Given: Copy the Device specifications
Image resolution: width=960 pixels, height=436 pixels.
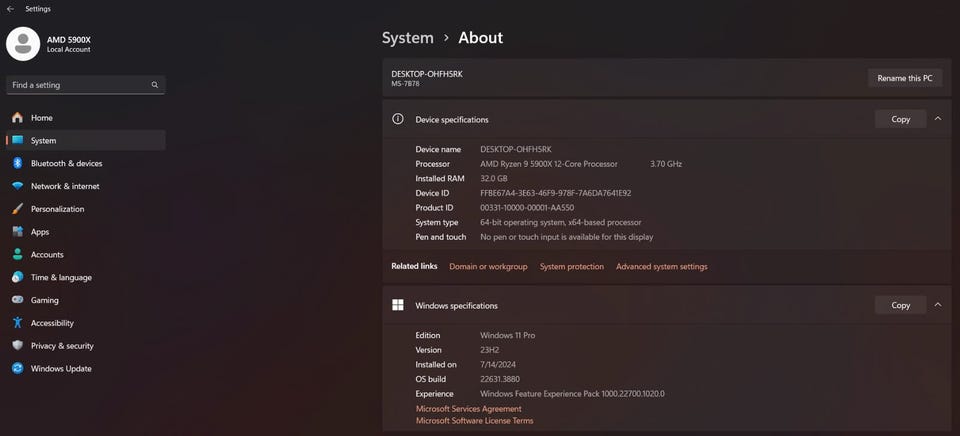Looking at the screenshot, I should click(900, 119).
